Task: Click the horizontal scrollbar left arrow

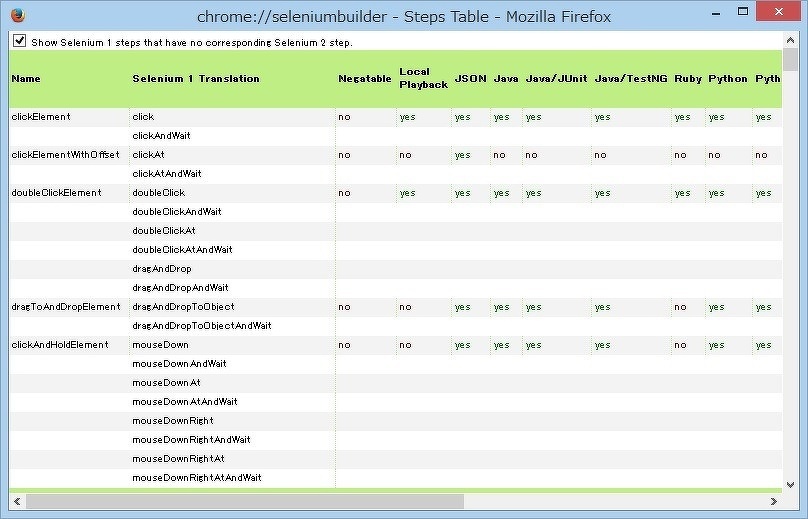Action: tap(17, 501)
